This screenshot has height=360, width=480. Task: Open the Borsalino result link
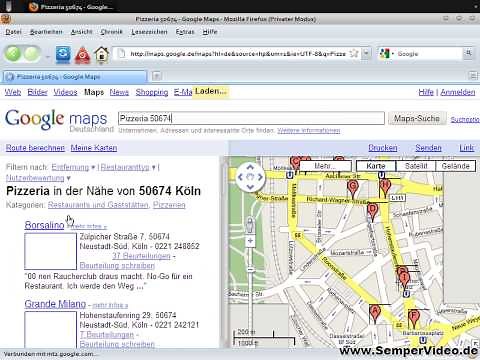(x=44, y=225)
